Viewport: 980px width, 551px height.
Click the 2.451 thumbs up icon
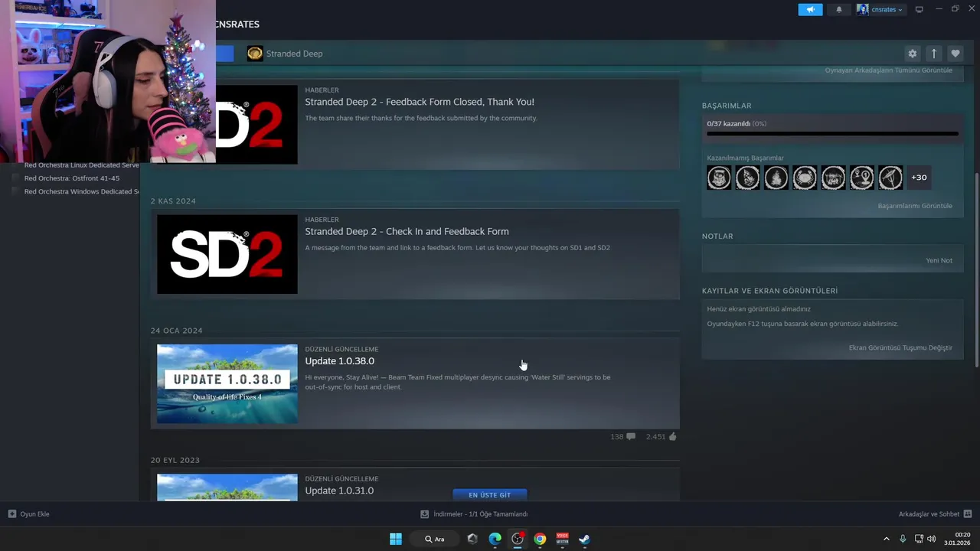672,437
